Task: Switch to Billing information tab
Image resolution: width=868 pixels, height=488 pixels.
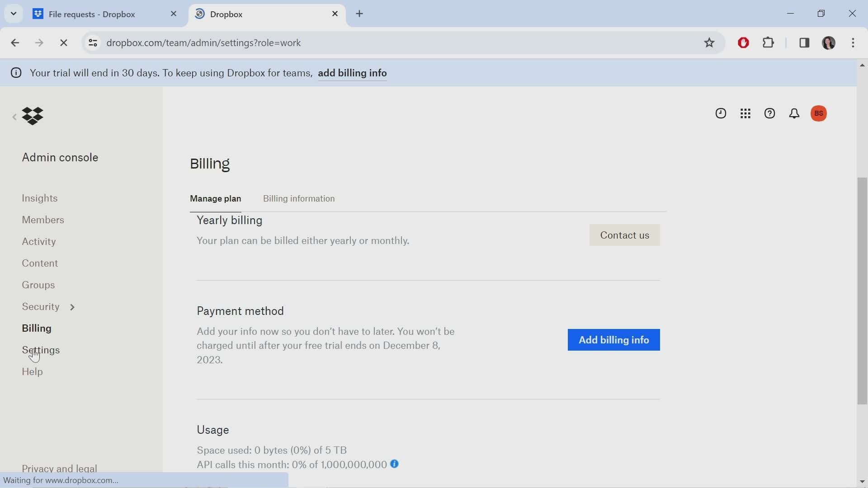Action: pos(299,198)
